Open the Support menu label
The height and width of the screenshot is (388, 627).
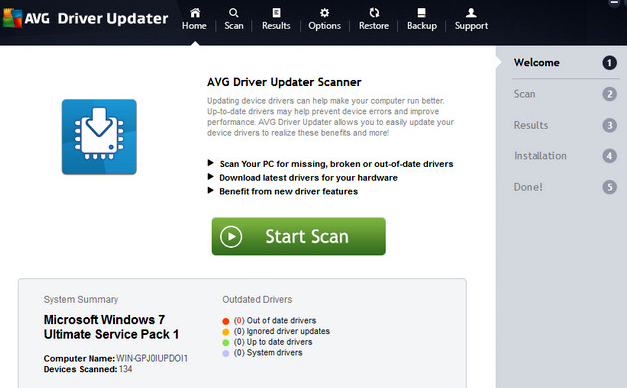471,26
